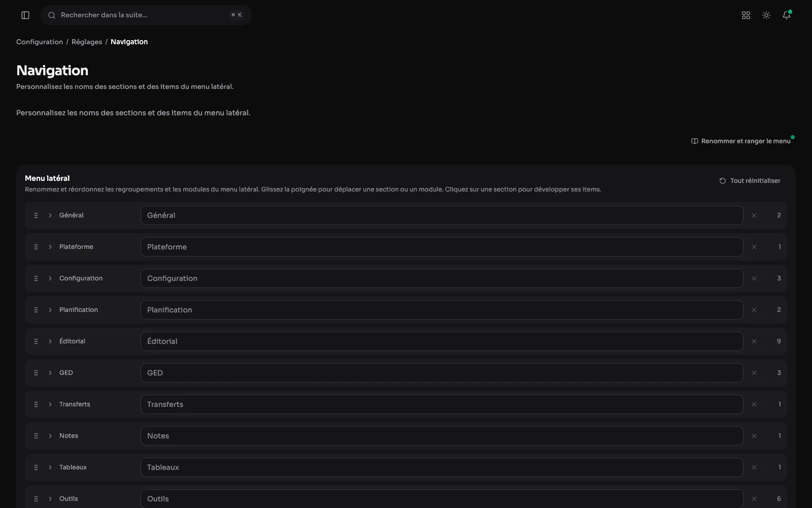This screenshot has height=508, width=812.
Task: Edit the Notes name input field
Action: point(442,436)
